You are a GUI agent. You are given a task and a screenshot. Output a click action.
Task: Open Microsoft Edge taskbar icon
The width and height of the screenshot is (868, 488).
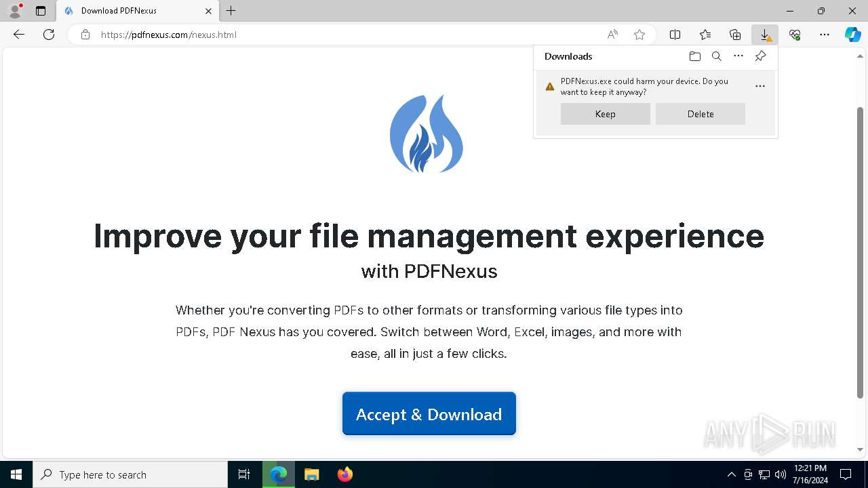click(279, 474)
